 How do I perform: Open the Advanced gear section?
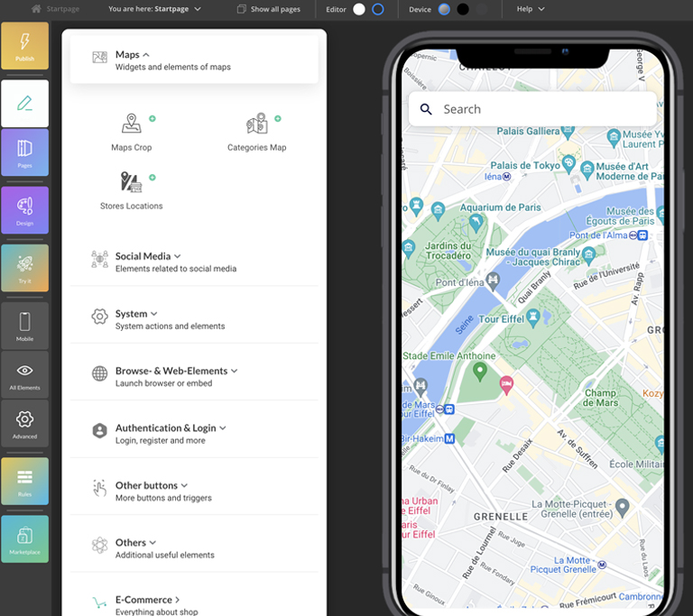[24, 423]
